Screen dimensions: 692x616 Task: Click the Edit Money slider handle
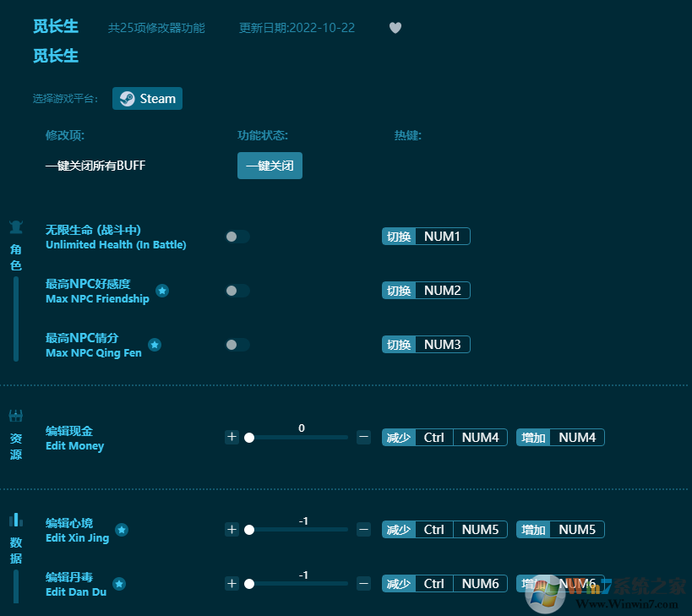point(249,438)
